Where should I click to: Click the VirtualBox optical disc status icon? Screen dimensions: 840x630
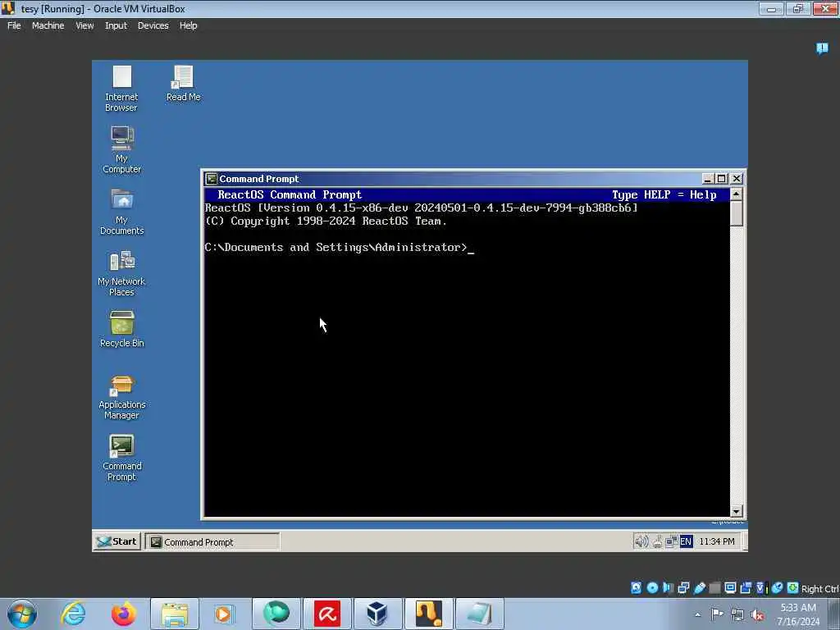[x=652, y=587]
